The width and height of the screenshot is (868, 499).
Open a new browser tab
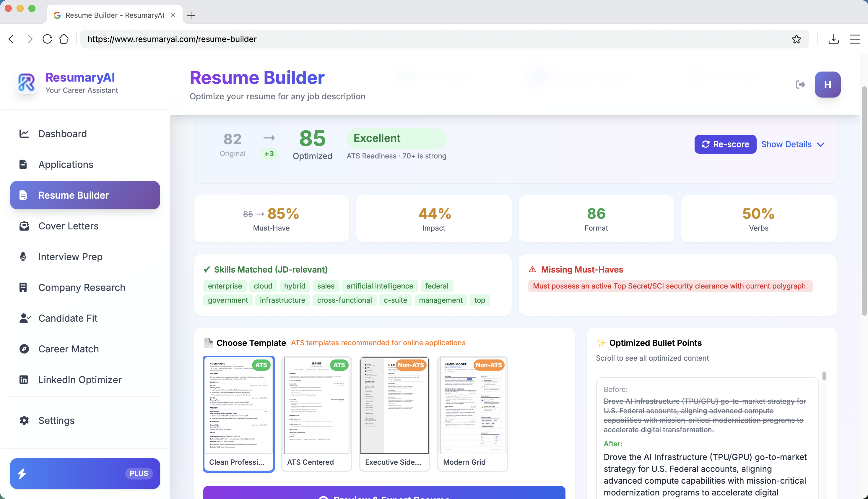click(191, 15)
